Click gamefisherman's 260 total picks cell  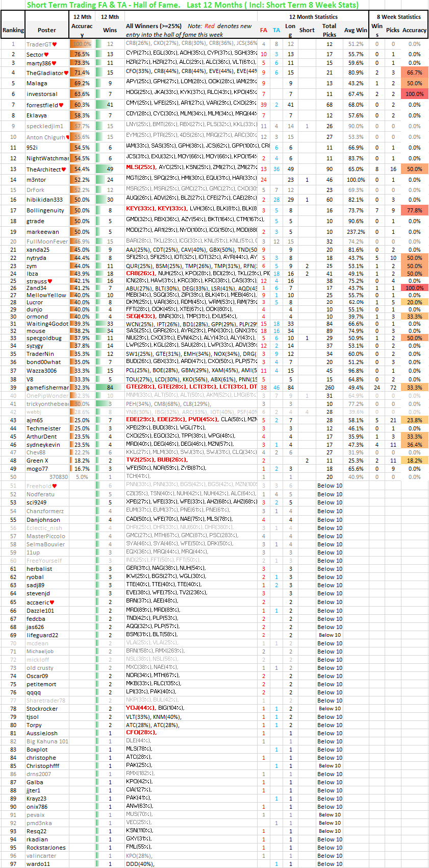(x=330, y=388)
